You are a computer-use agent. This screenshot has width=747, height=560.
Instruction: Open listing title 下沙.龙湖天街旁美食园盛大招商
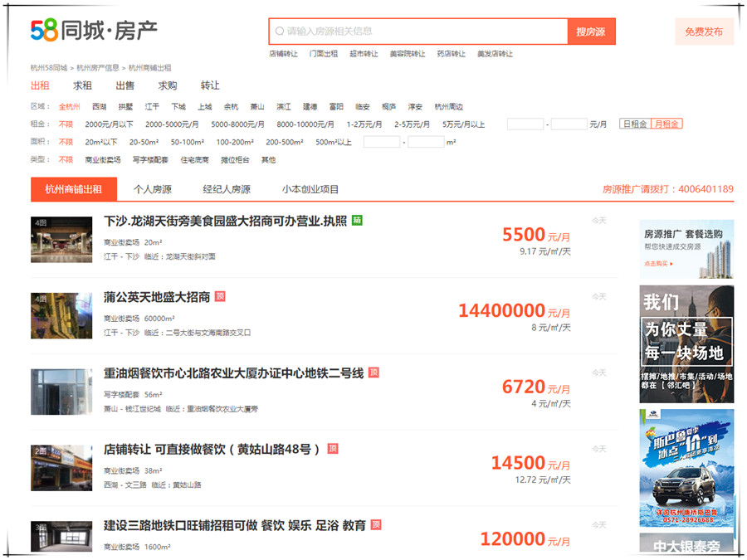tap(225, 221)
